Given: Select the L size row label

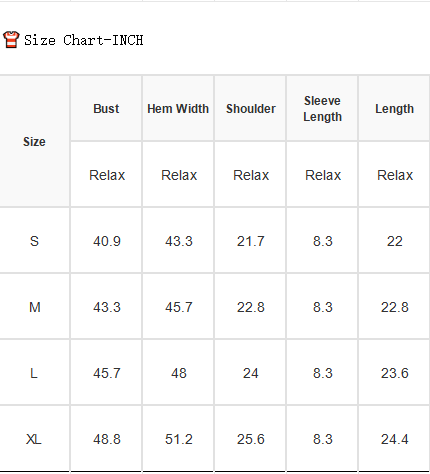Looking at the screenshot, I should pyautogui.click(x=34, y=373).
